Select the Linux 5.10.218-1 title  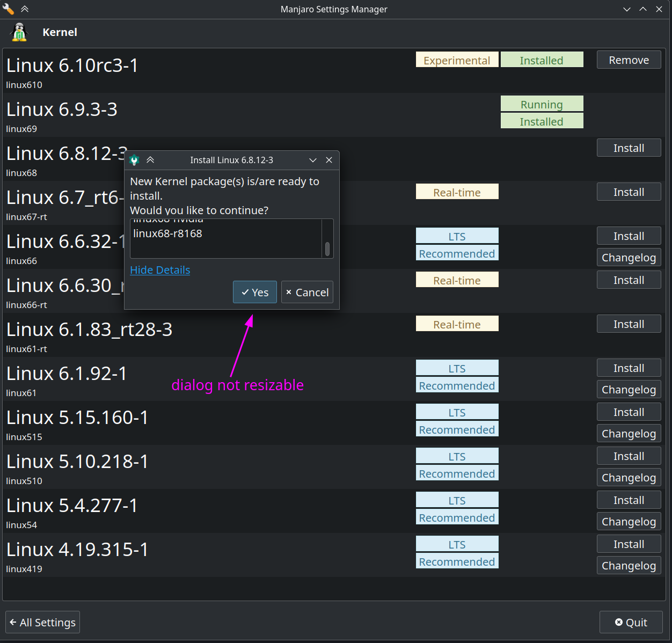pyautogui.click(x=77, y=462)
